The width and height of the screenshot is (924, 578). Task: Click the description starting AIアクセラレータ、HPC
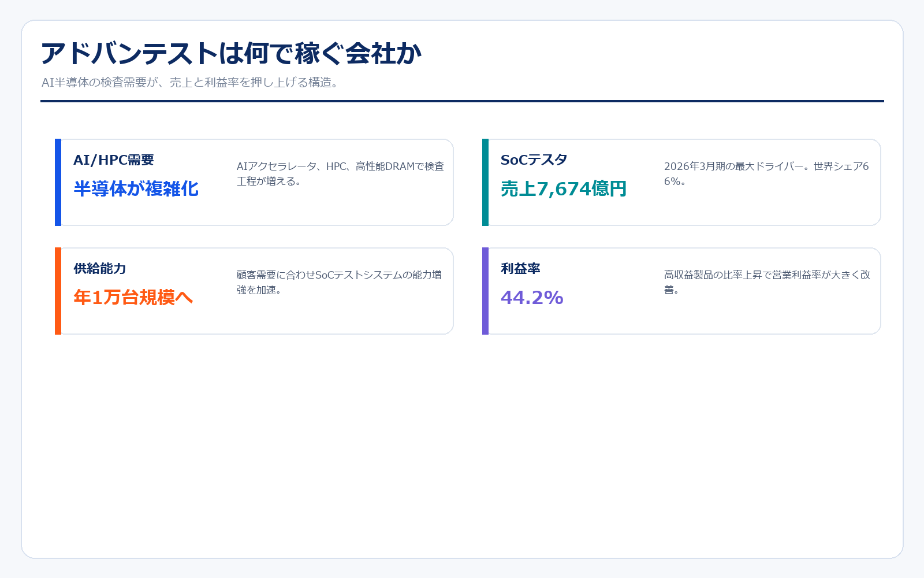341,173
